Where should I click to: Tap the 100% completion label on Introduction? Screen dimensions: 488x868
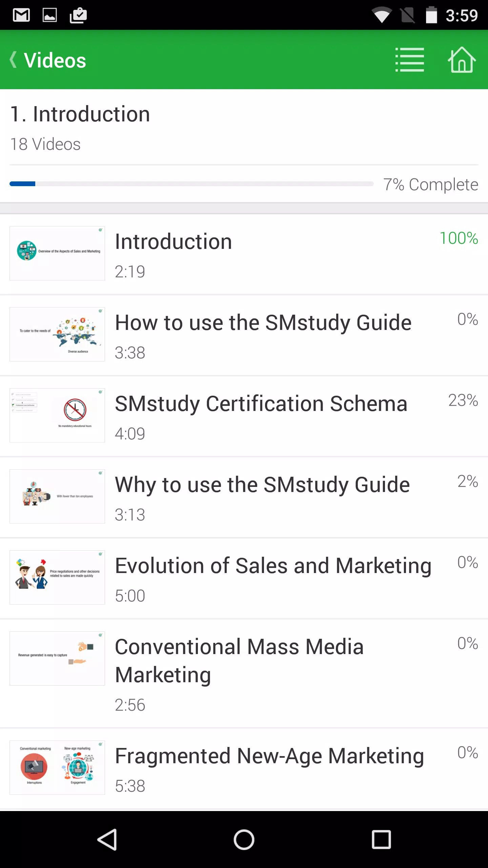click(459, 238)
